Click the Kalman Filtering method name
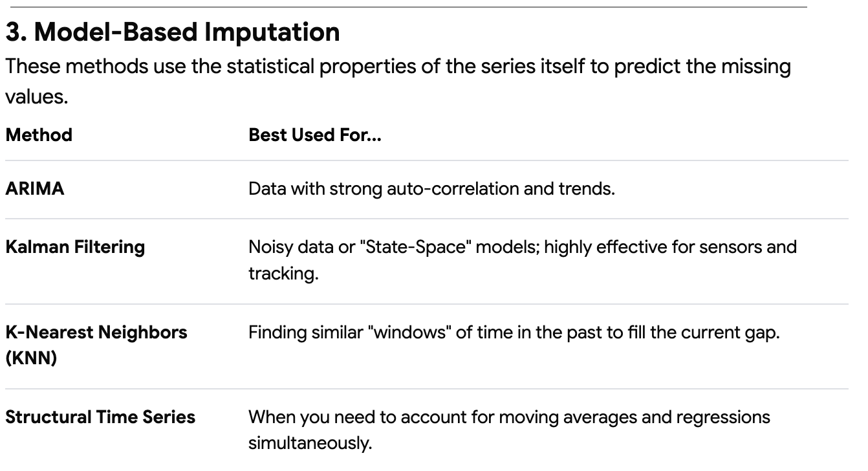 coord(75,246)
